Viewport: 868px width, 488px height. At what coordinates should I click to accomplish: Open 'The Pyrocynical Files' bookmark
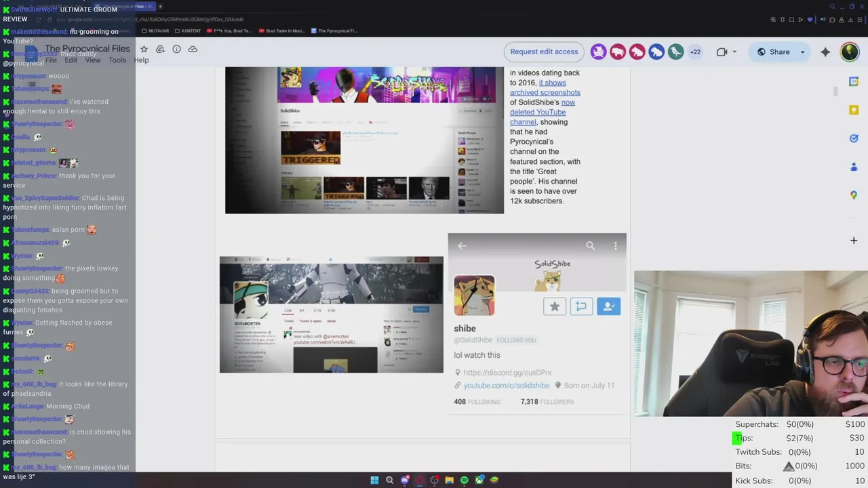tap(334, 30)
